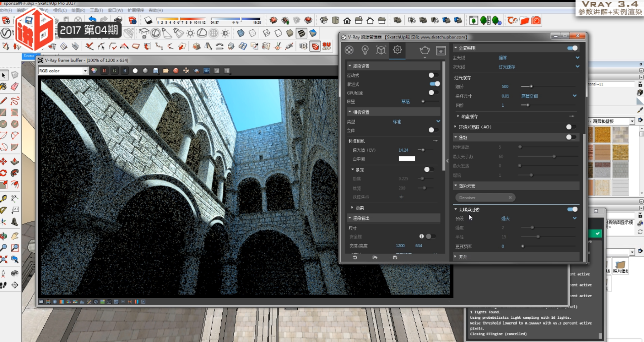Screen dimensions: 644x342
Task: Click monochromatic grey circle in frame buffer
Action: tap(145, 71)
